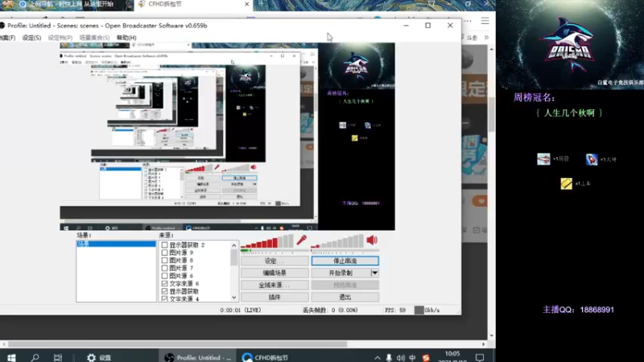Enable 图片源 9 source checkbox

164,253
